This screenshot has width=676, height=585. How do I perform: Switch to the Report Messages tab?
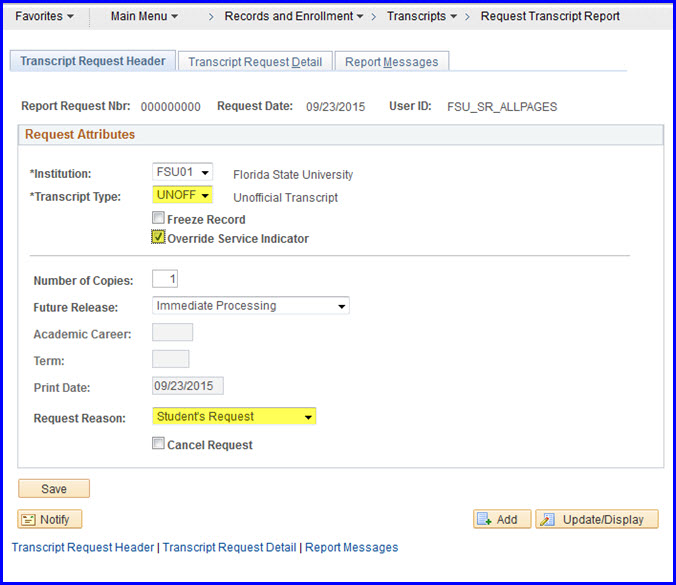(x=391, y=62)
